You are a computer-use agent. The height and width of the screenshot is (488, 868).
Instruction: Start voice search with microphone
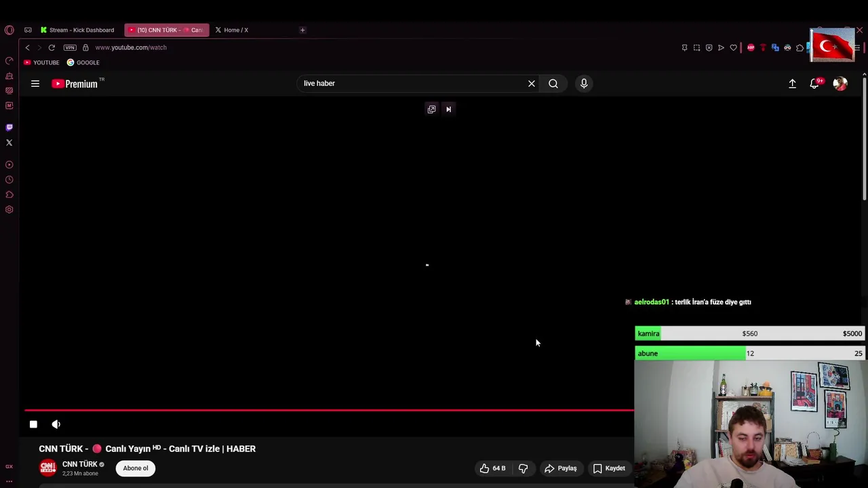(x=584, y=83)
